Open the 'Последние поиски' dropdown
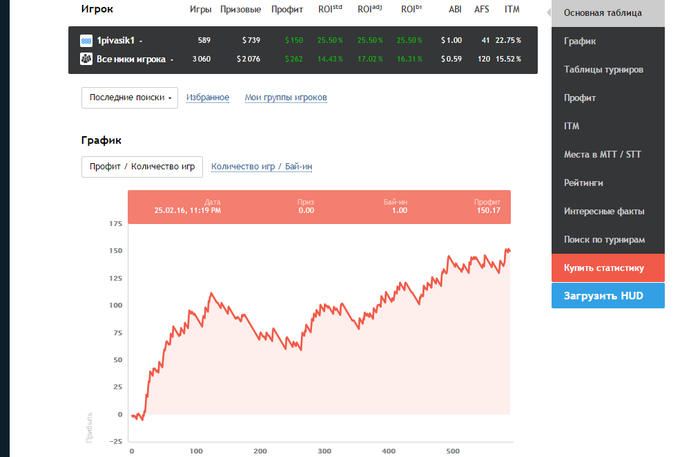The width and height of the screenshot is (700, 457). [x=129, y=97]
